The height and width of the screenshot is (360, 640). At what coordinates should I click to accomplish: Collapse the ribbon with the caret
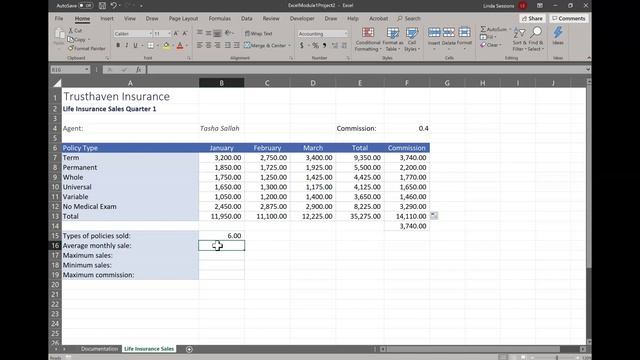(589, 58)
